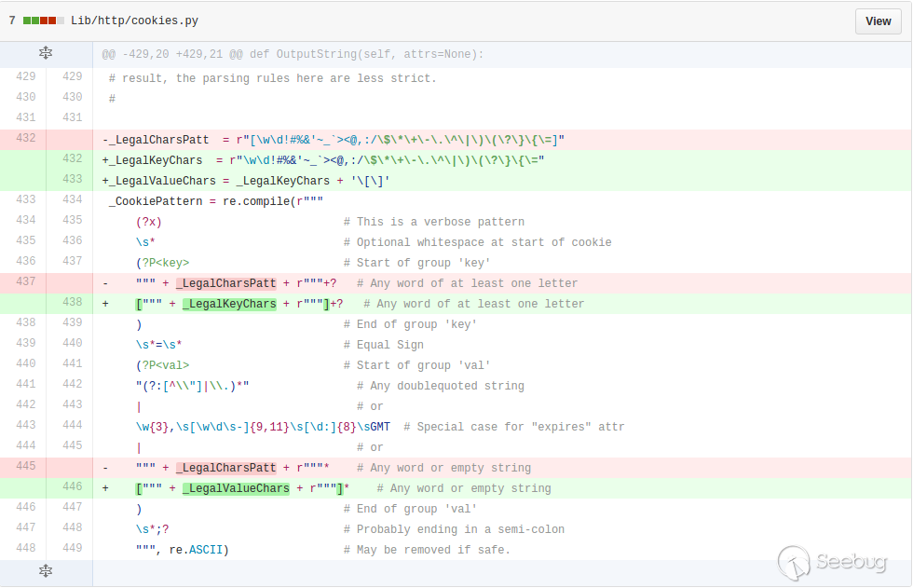Expand hidden lines below line 449
The height and width of the screenshot is (588, 913).
tap(46, 571)
